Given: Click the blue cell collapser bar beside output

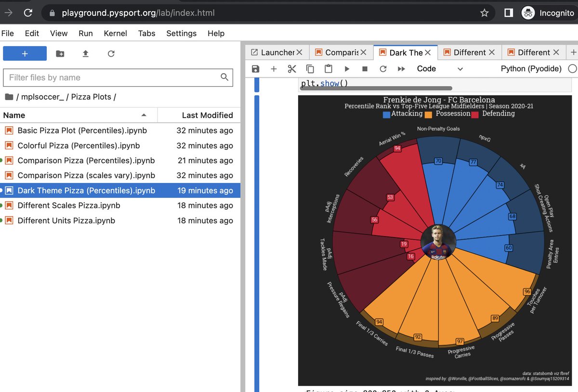Looking at the screenshot, I should click(257, 243).
